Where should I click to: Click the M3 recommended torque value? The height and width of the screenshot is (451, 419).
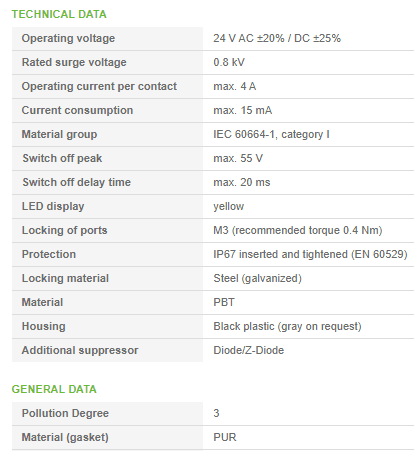(298, 230)
